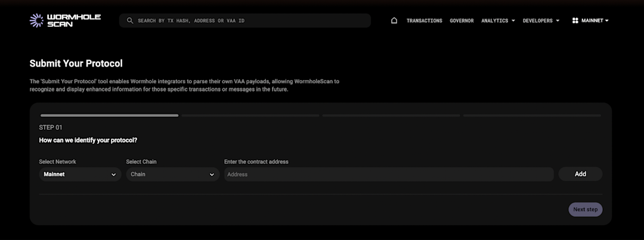Open the Mainnet network switcher in header
644x240 pixels.
pos(590,20)
